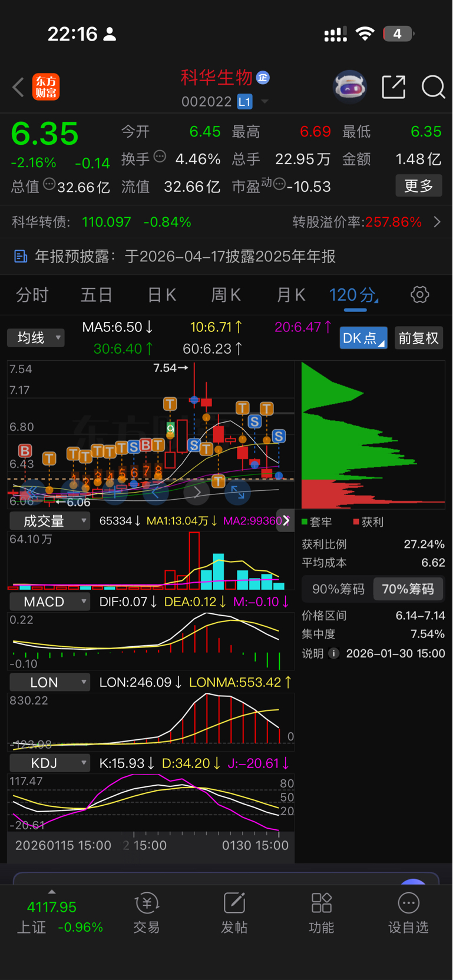Tap the MACD indicator chart area
The height and width of the screenshot is (980, 453).
(151, 641)
